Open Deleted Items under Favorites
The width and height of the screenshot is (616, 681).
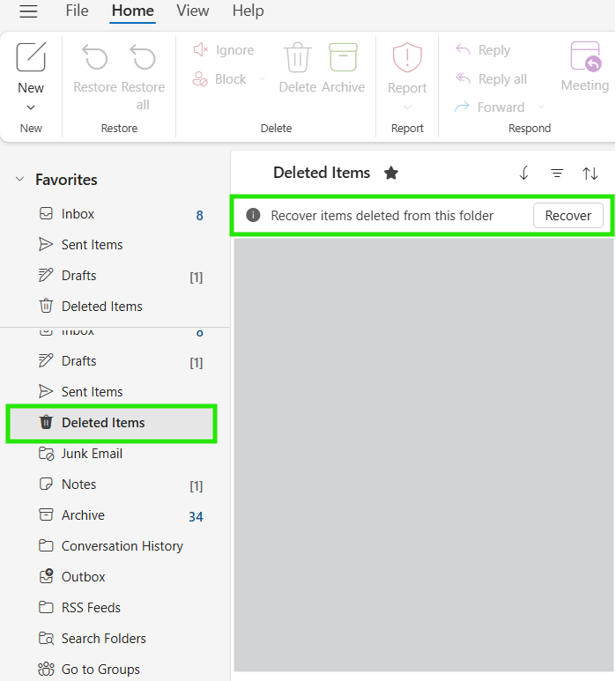point(115,307)
